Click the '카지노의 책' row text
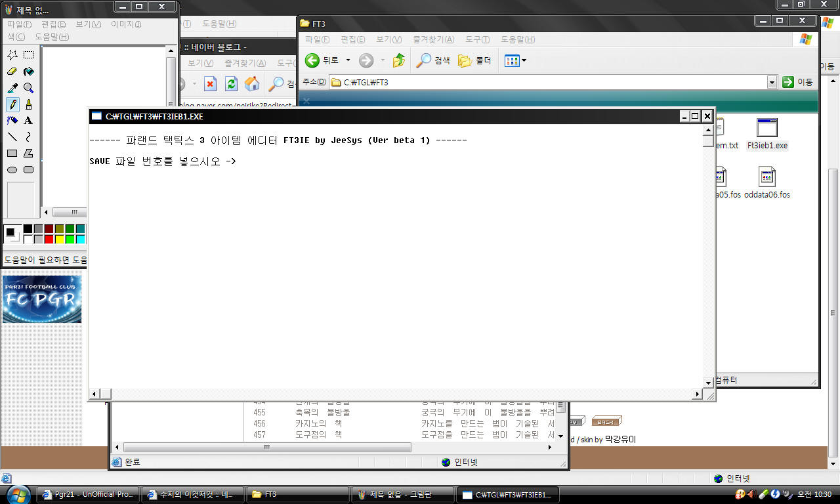The image size is (840, 504). (x=318, y=423)
